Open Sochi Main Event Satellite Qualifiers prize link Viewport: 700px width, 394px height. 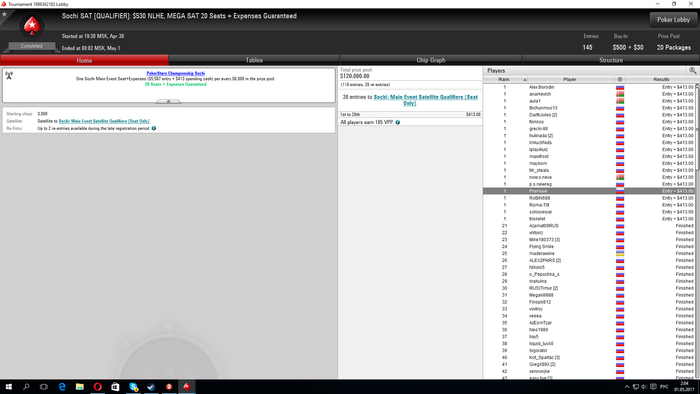(x=425, y=100)
